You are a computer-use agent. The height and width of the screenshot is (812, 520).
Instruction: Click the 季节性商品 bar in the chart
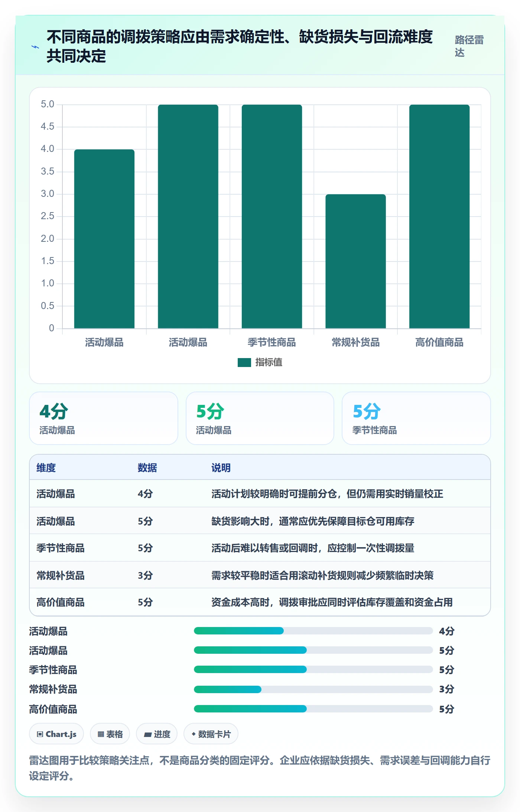[272, 217]
